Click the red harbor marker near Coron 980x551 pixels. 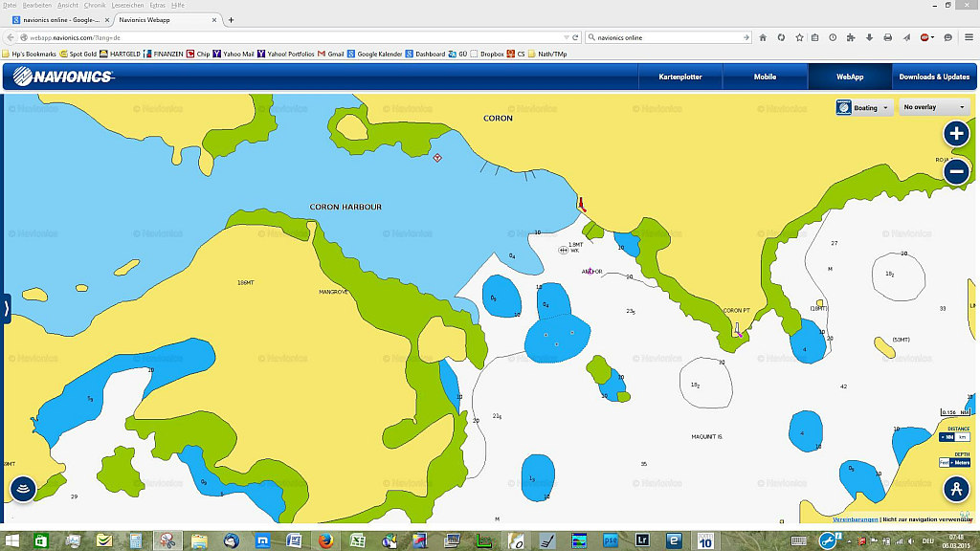coord(581,204)
